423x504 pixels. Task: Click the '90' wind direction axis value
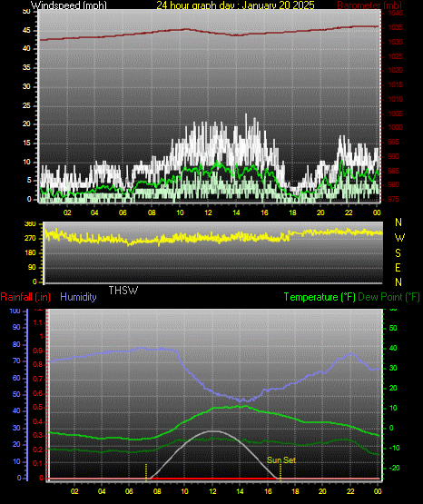click(x=32, y=267)
